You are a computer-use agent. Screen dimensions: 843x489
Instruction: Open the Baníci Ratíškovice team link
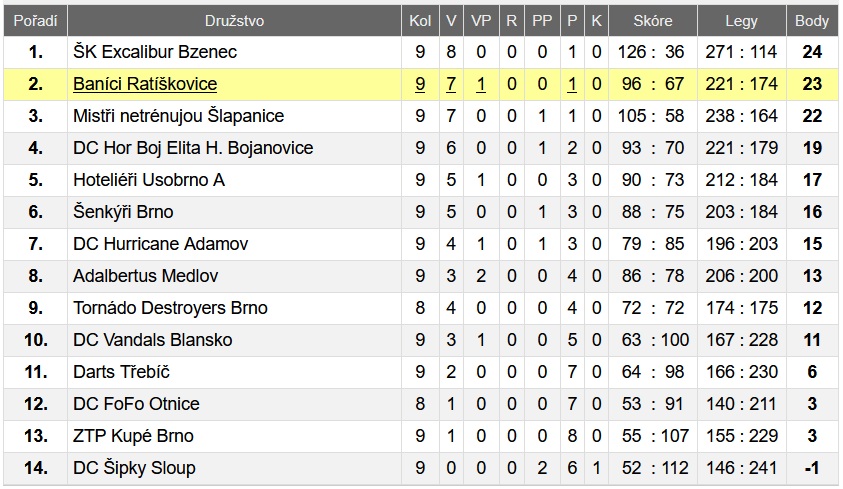click(x=145, y=84)
